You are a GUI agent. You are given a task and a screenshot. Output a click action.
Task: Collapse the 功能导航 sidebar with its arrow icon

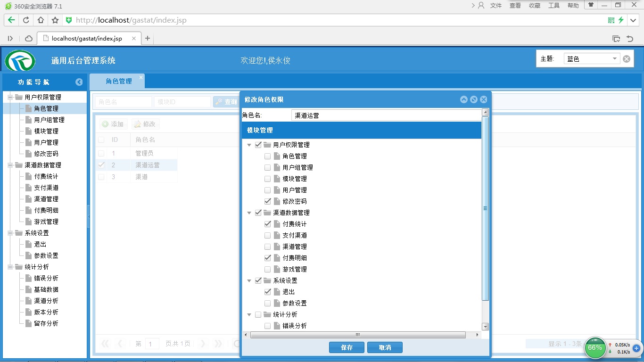79,82
